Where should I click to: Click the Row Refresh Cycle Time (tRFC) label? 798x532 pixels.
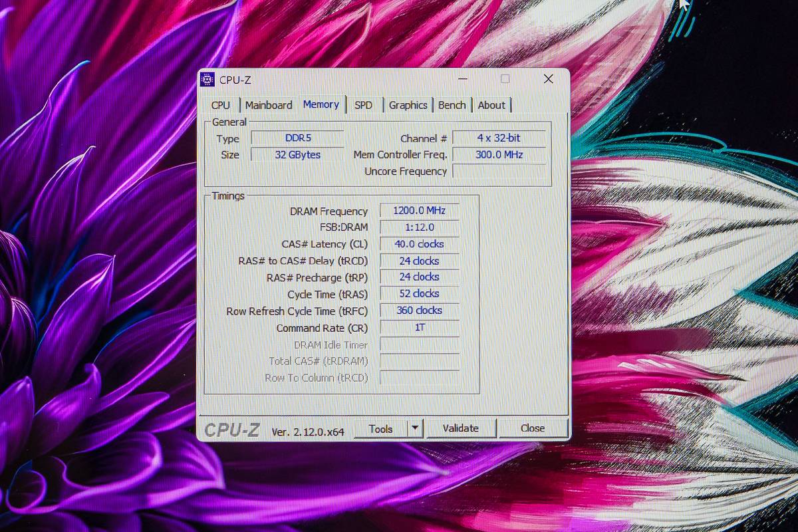(297, 311)
